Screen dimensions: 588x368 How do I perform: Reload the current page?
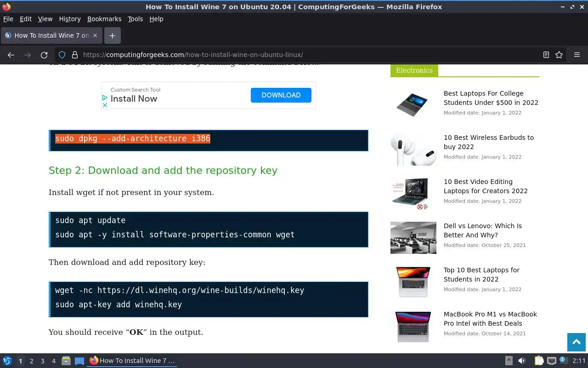(44, 55)
